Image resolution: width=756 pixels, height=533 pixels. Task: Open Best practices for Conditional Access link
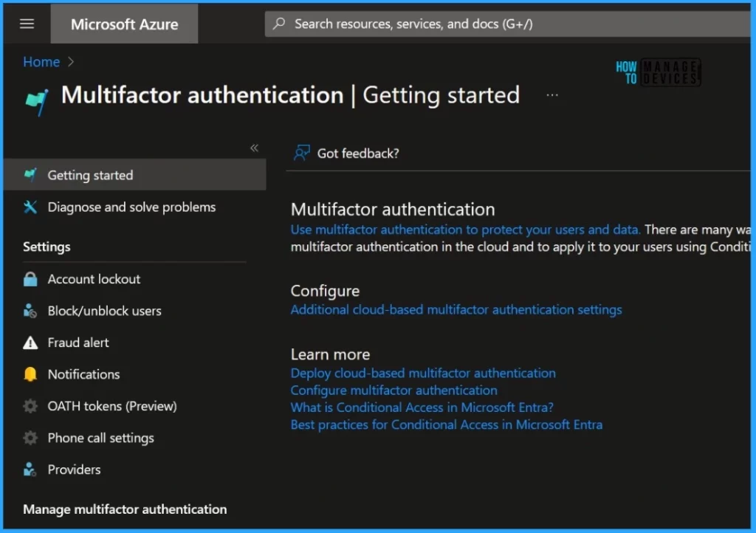coord(446,424)
